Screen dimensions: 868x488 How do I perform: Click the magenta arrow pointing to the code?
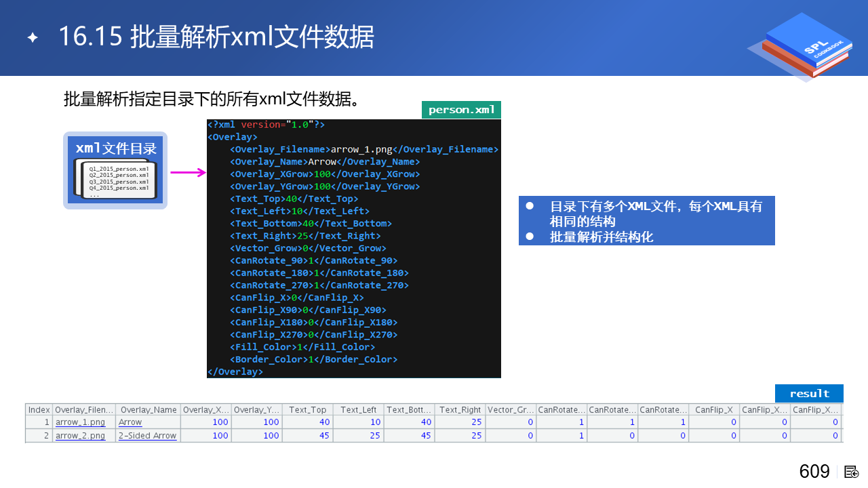[188, 173]
